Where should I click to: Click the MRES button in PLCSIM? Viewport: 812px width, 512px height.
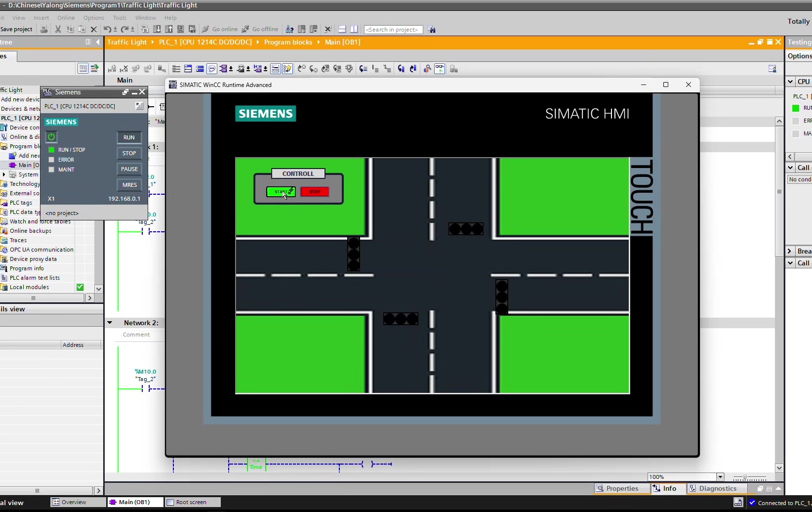(129, 185)
